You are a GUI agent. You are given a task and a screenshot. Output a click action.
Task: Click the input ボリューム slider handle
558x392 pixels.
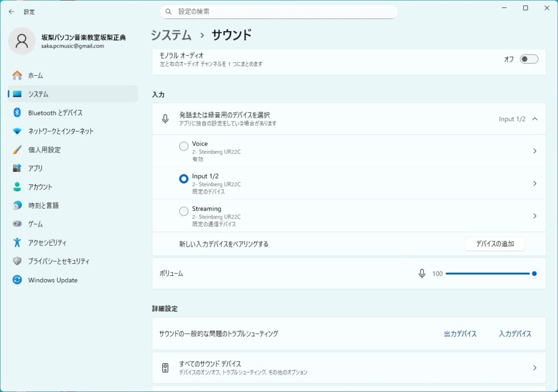(x=534, y=274)
